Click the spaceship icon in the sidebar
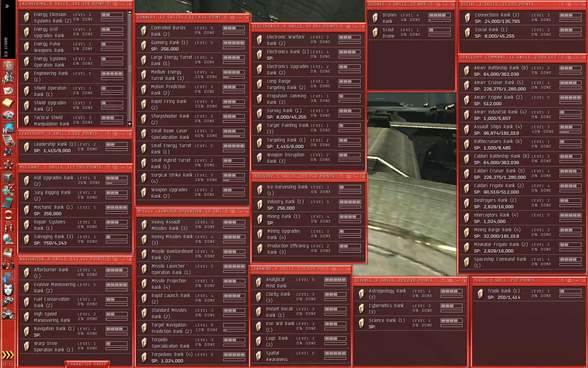588x368 pixels. point(8,301)
